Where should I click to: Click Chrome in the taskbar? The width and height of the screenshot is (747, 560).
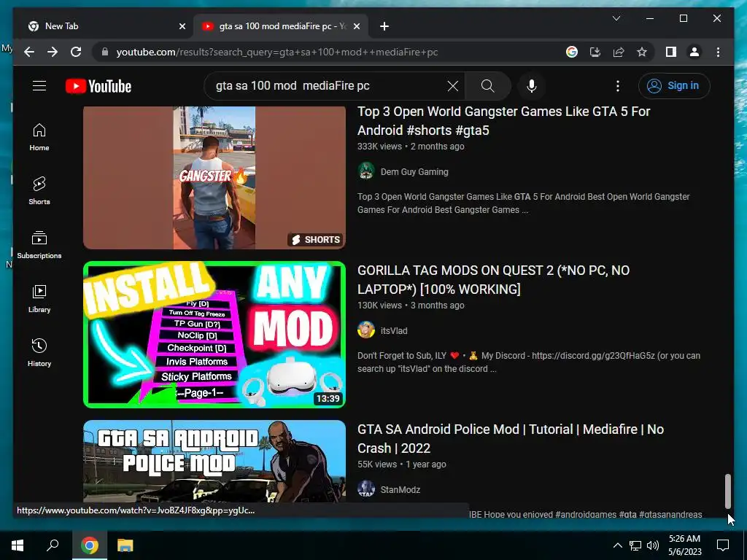click(x=89, y=545)
